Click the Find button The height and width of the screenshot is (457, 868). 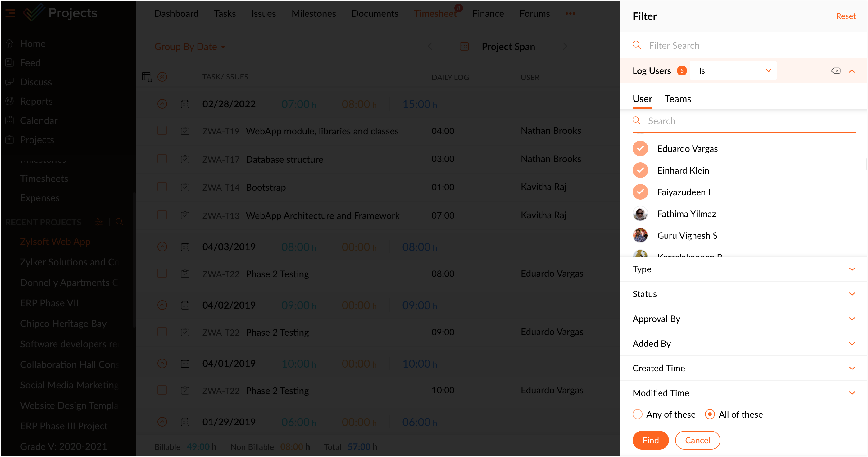coord(650,440)
